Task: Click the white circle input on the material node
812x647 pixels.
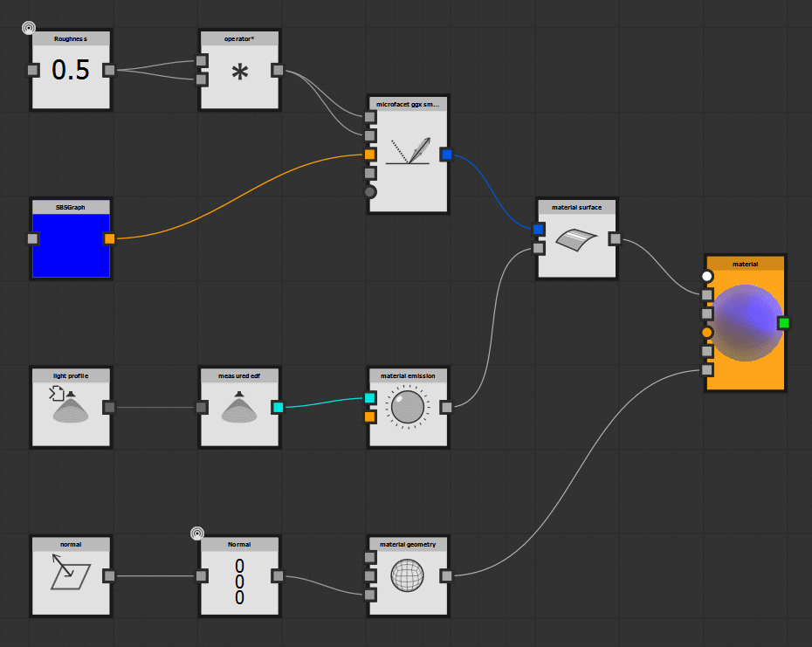Action: tap(707, 275)
